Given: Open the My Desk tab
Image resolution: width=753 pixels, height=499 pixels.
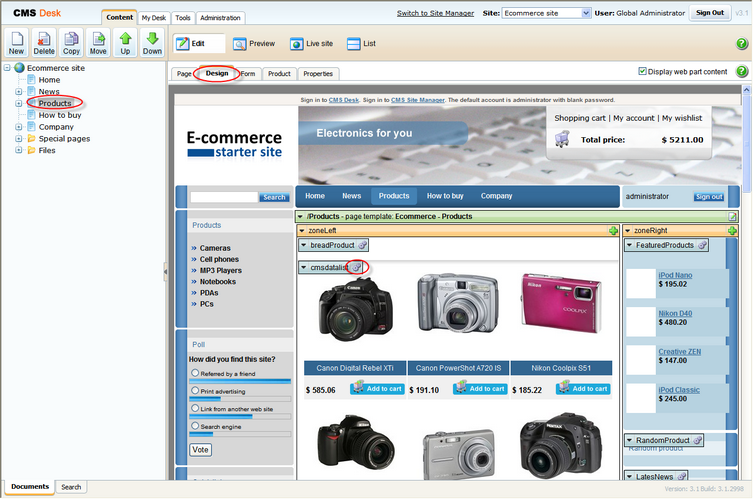Looking at the screenshot, I should pyautogui.click(x=154, y=18).
